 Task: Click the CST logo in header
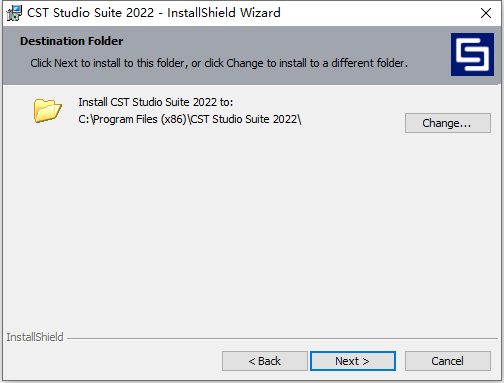coord(472,54)
